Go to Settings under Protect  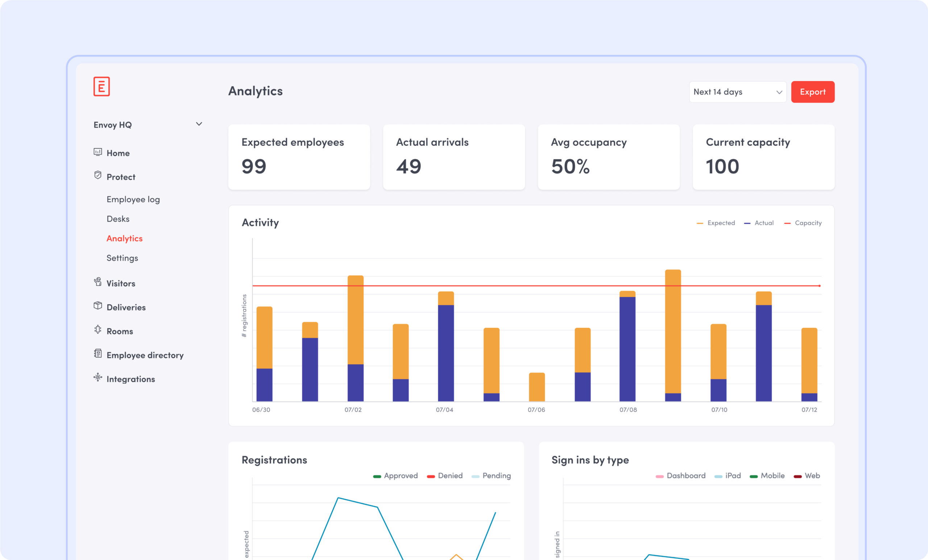click(122, 258)
